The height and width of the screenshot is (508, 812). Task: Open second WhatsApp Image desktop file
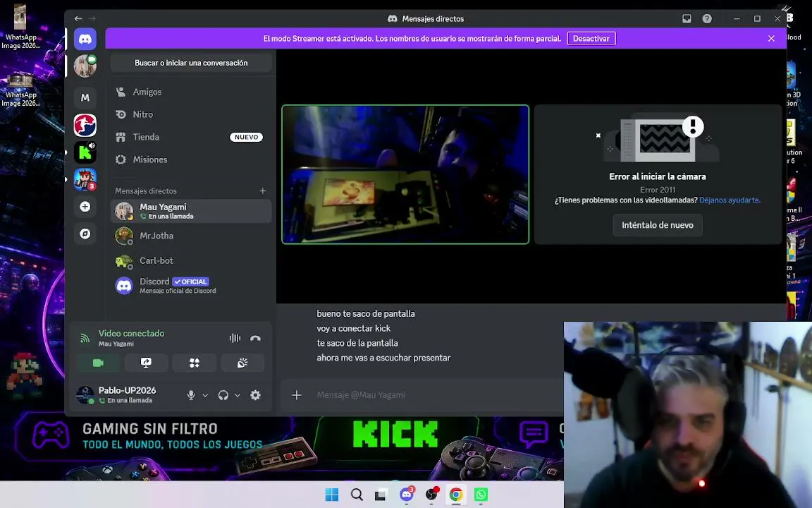20,90
